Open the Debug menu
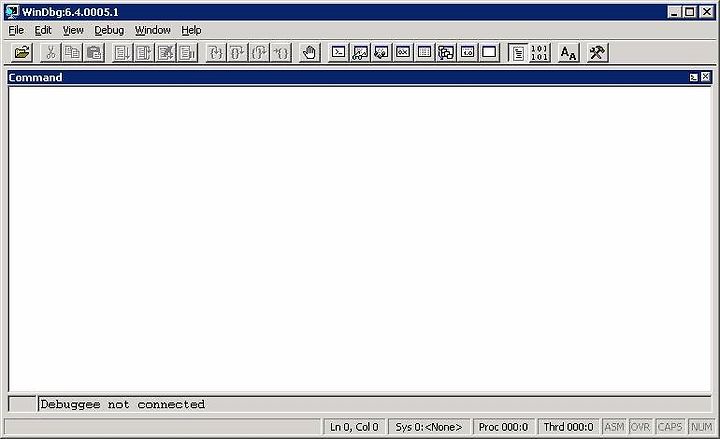 pyautogui.click(x=109, y=30)
